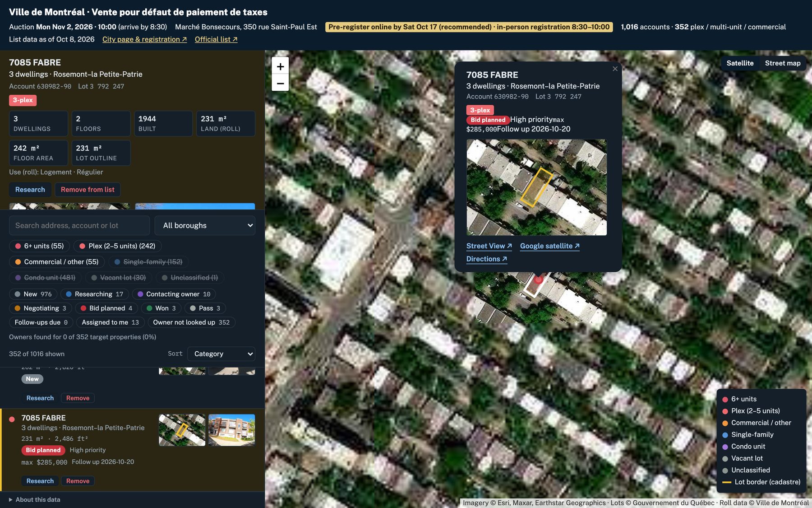Open the Sort by Category dropdown

point(221,354)
